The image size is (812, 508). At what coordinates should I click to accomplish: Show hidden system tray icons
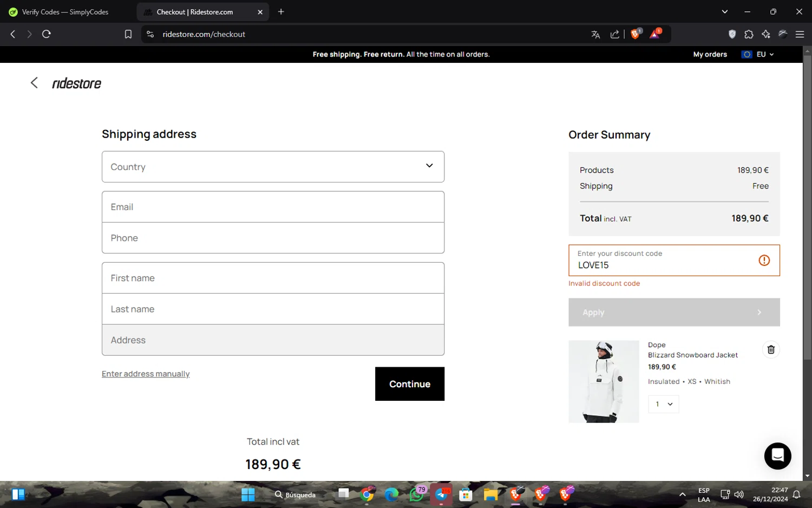(x=682, y=494)
